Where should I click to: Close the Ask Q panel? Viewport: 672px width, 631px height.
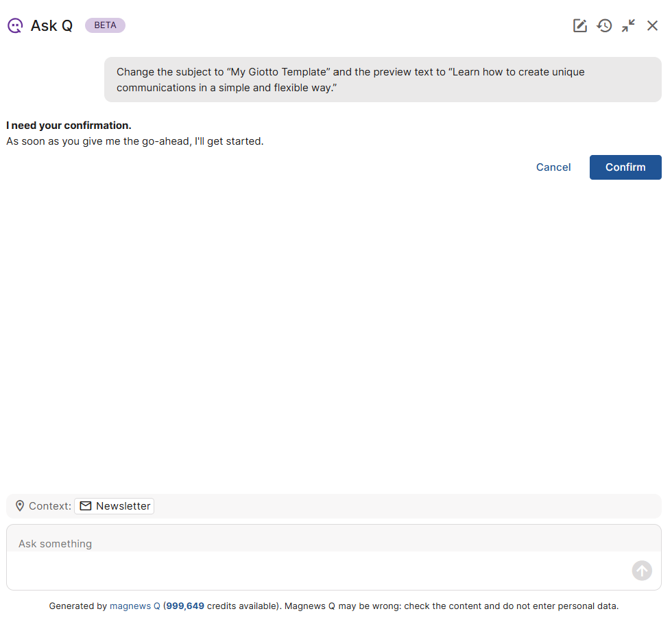tap(652, 26)
